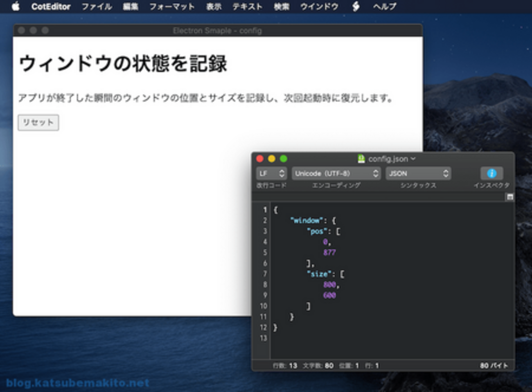This screenshot has width=532, height=392.
Task: Zoom the config.json window with green button
Action: (284, 159)
